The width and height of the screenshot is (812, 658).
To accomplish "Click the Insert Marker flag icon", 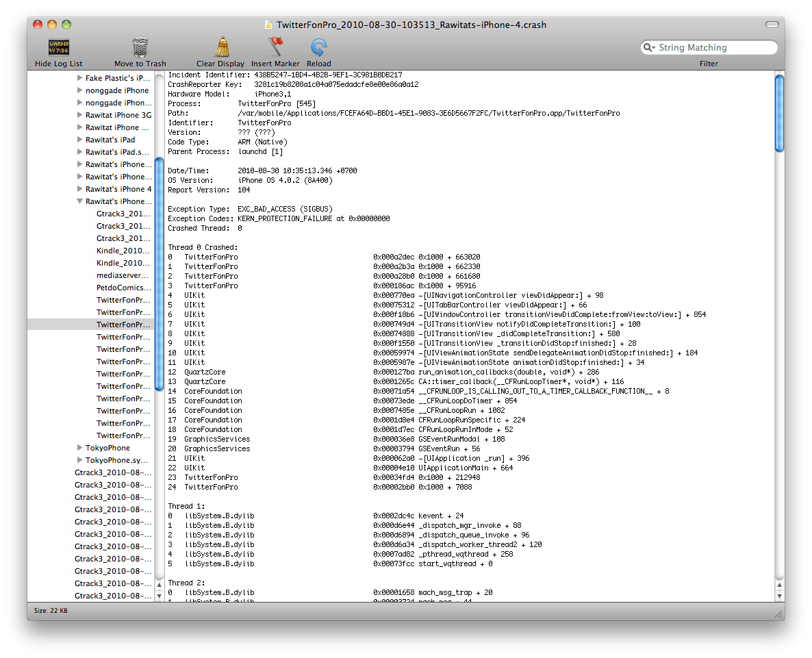I will tap(275, 47).
